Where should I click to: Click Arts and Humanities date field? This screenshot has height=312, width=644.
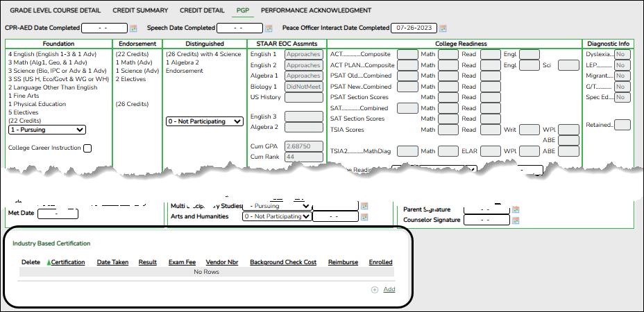(336, 216)
